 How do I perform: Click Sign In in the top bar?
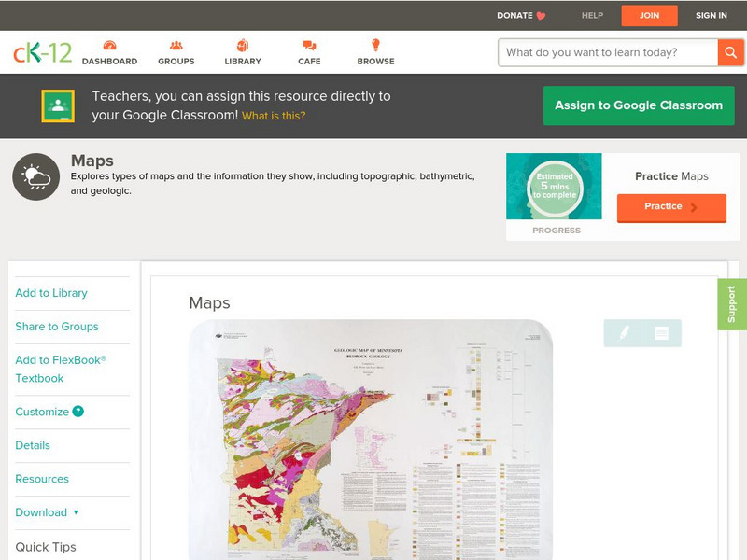[712, 15]
